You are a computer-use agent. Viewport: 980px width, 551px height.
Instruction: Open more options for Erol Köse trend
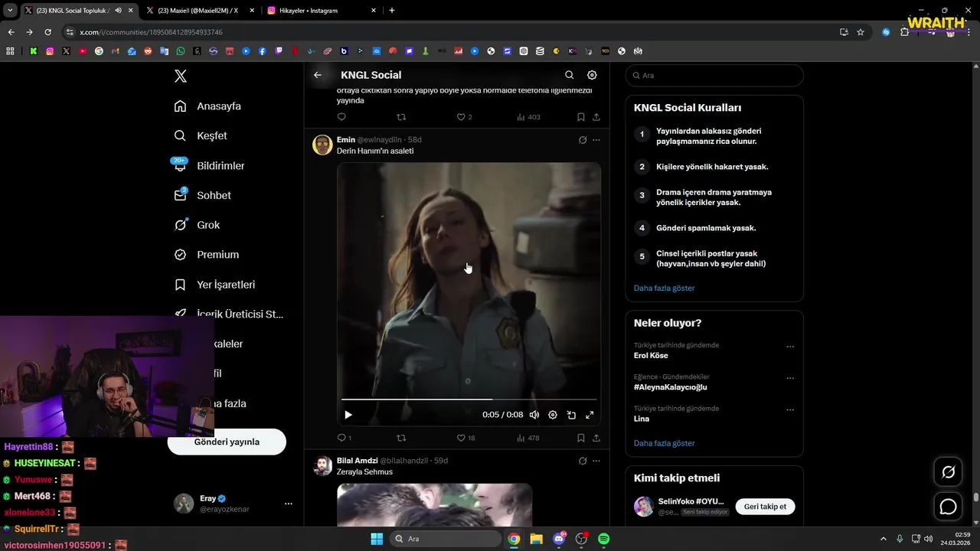pyautogui.click(x=790, y=347)
